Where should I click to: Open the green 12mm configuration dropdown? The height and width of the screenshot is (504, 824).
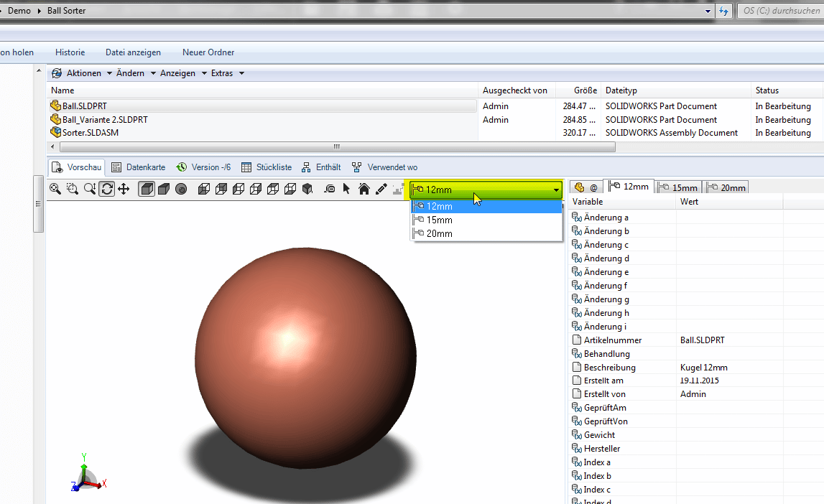pyautogui.click(x=486, y=190)
